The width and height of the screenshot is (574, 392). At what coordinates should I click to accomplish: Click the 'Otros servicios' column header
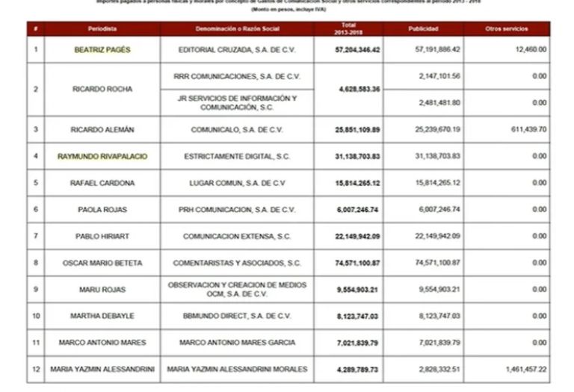point(507,29)
